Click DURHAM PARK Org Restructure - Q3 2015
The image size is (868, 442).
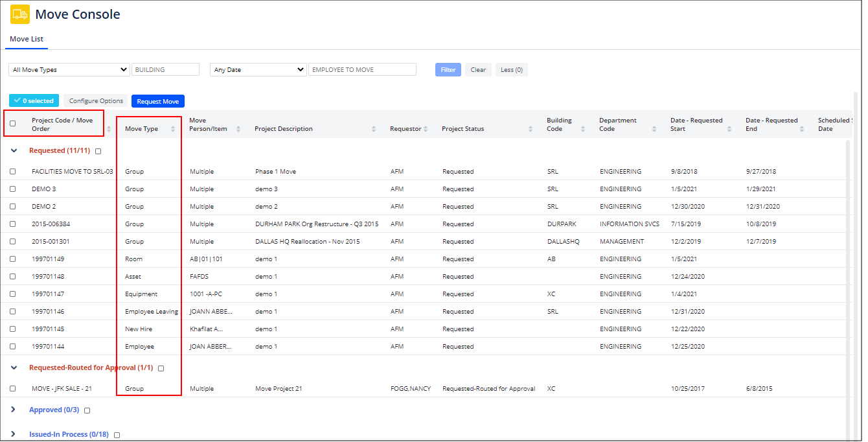317,224
